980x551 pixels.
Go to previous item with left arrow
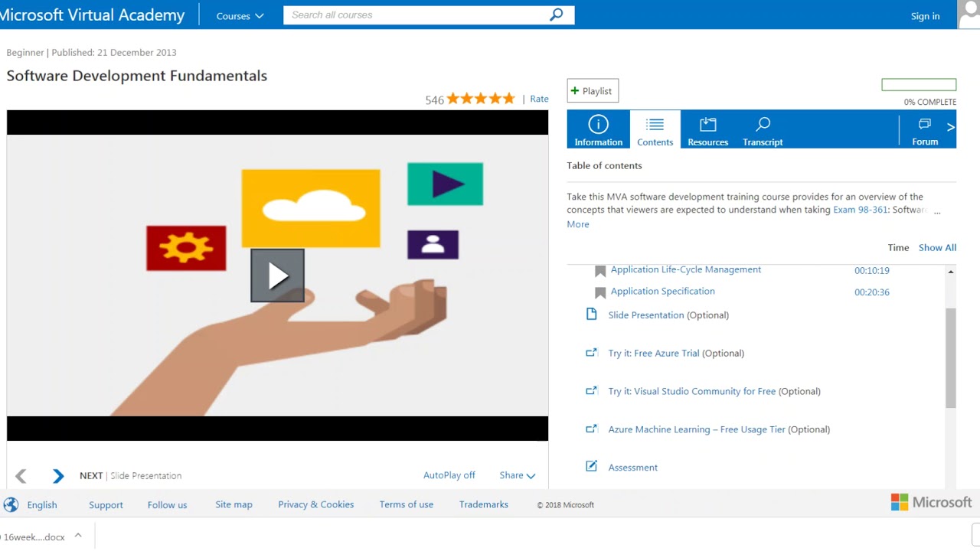tap(21, 476)
